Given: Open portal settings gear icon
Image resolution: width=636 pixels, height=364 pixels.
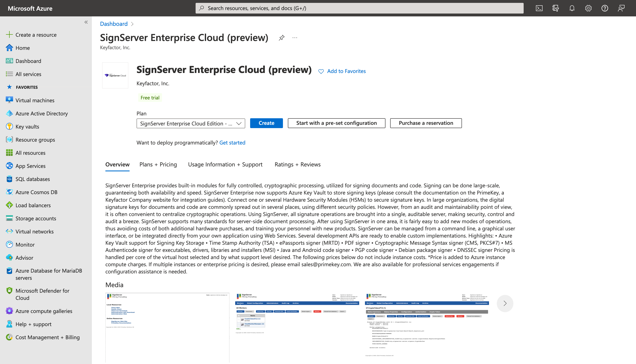Looking at the screenshot, I should point(588,8).
